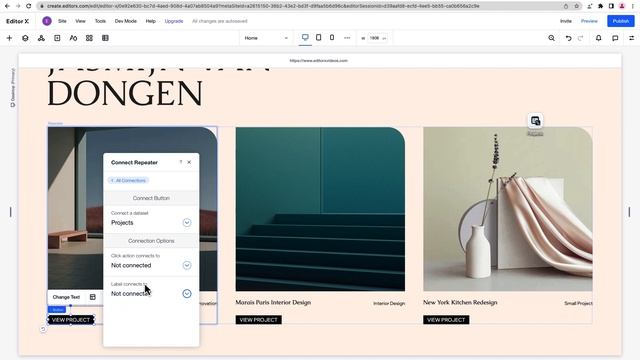Expand Click action connects to dropdown
The image size is (640, 360).
[x=187, y=265]
